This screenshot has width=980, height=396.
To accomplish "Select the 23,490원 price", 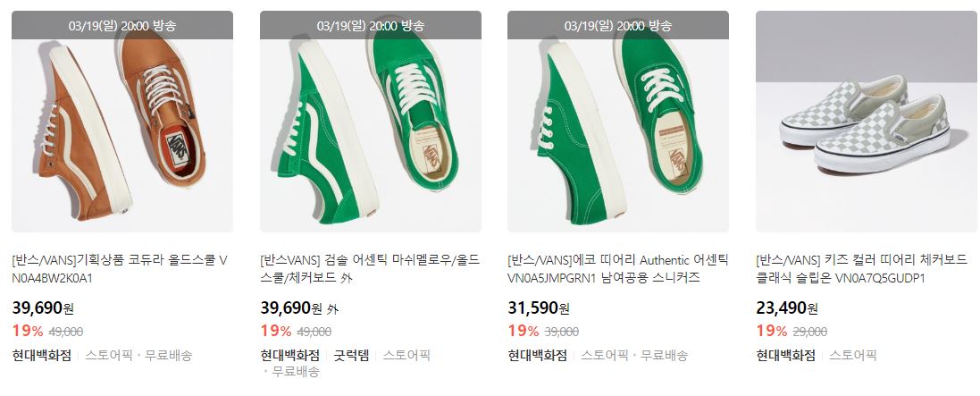I will tap(787, 308).
